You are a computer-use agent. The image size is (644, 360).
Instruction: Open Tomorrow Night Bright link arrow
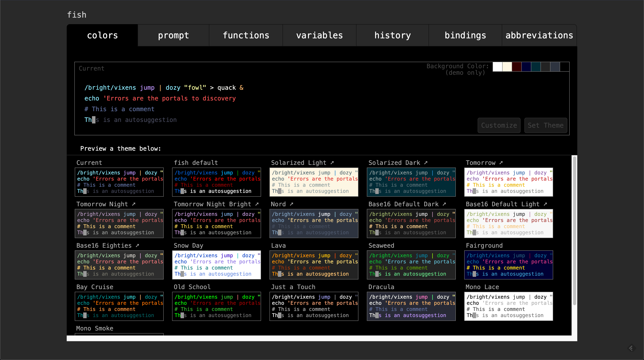pos(257,204)
